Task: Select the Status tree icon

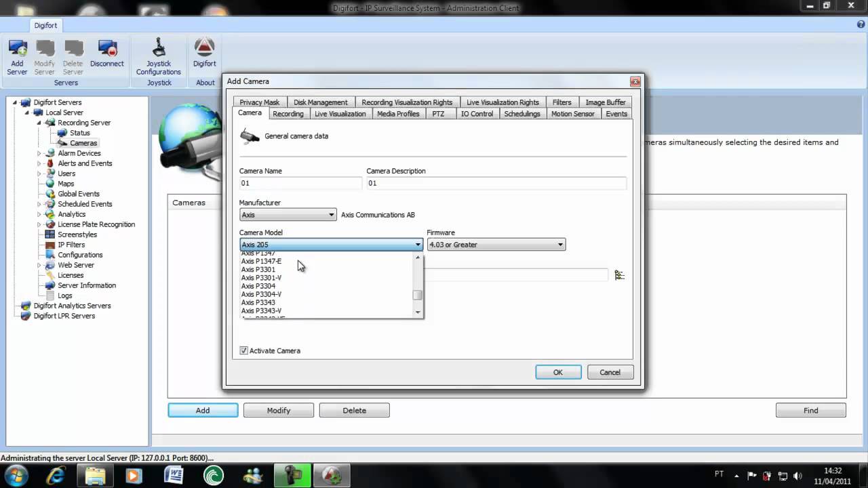Action: 62,133
